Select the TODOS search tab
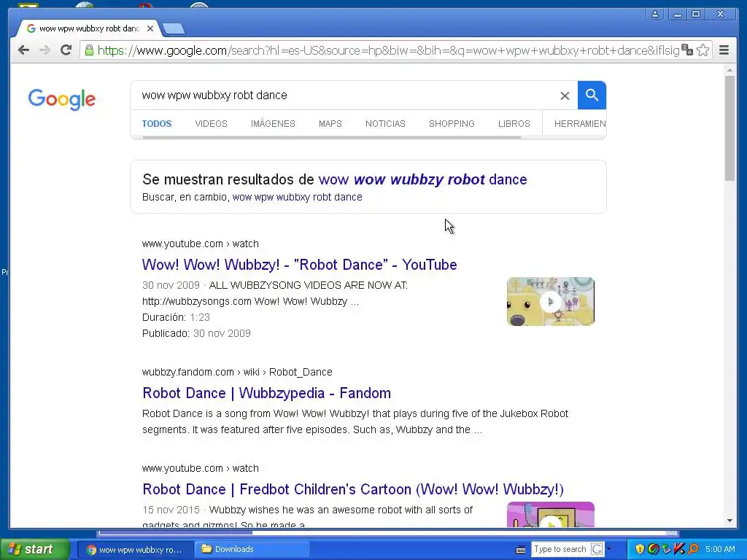Screen dimensions: 747x560 [157, 124]
